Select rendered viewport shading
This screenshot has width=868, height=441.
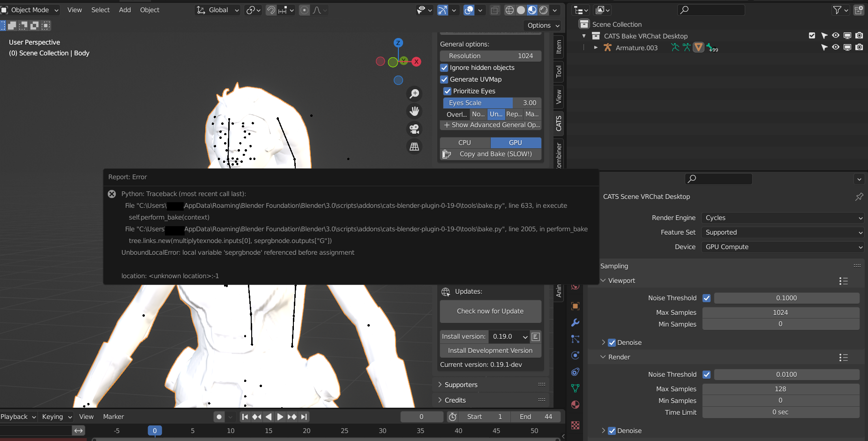pos(543,10)
